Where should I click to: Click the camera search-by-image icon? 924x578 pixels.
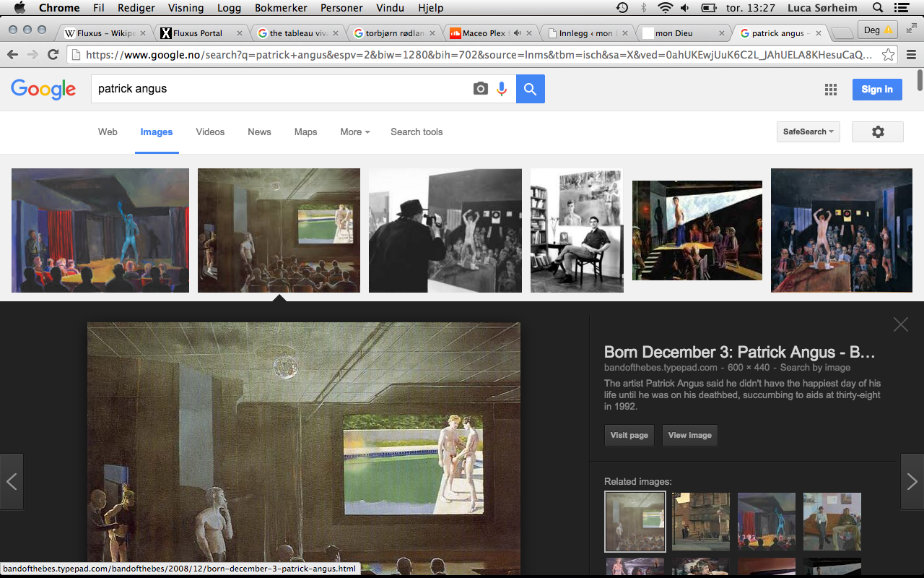coord(481,89)
